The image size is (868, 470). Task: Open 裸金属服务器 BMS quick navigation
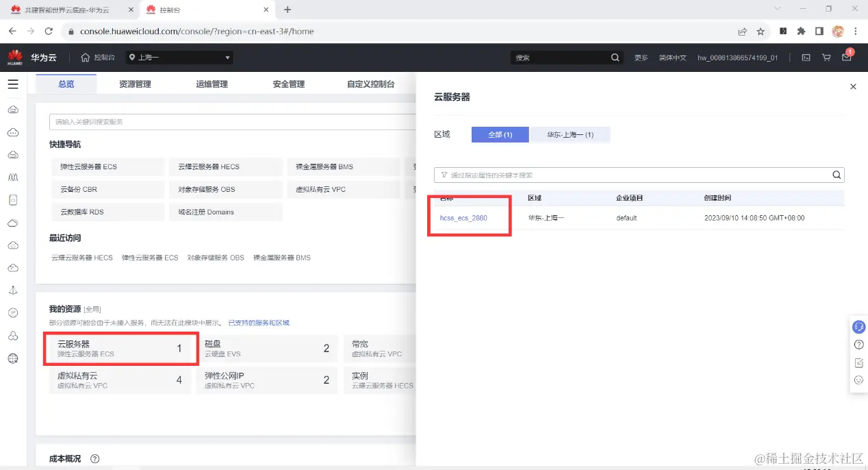click(x=344, y=166)
